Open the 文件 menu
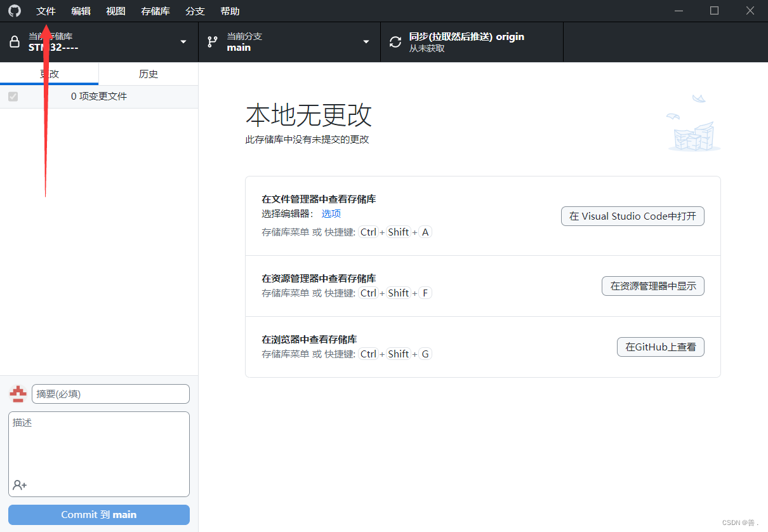 pyautogui.click(x=46, y=11)
